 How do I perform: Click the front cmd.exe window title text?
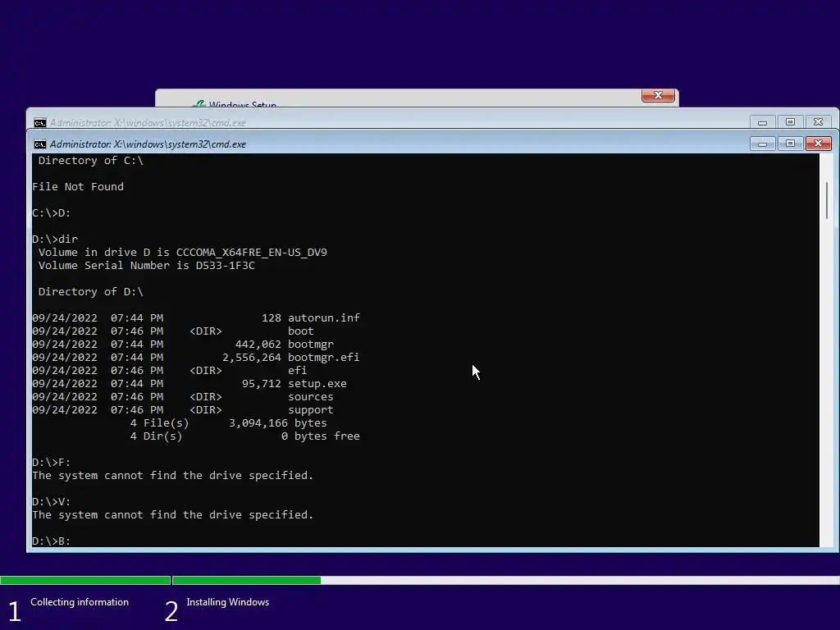[x=148, y=144]
